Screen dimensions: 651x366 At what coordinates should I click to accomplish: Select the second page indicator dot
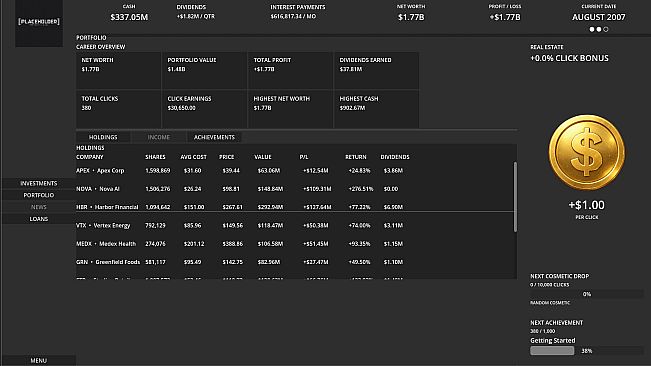coord(599,29)
